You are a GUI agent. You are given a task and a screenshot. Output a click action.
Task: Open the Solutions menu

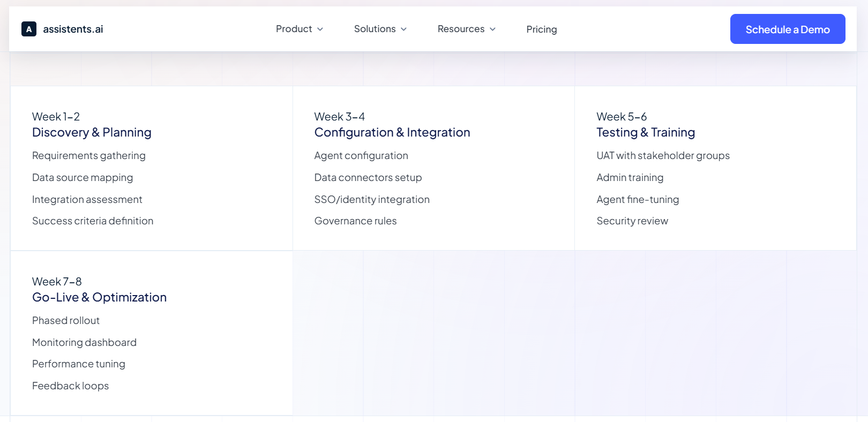click(375, 29)
